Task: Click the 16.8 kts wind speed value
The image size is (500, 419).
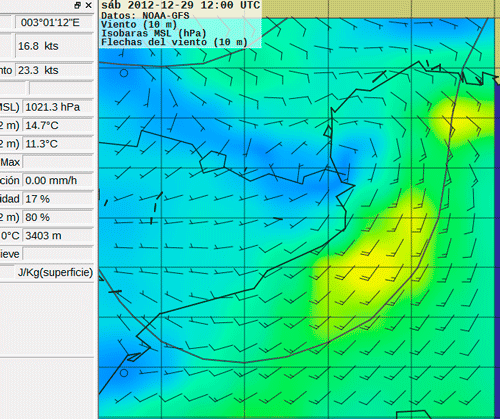Action: click(x=54, y=46)
